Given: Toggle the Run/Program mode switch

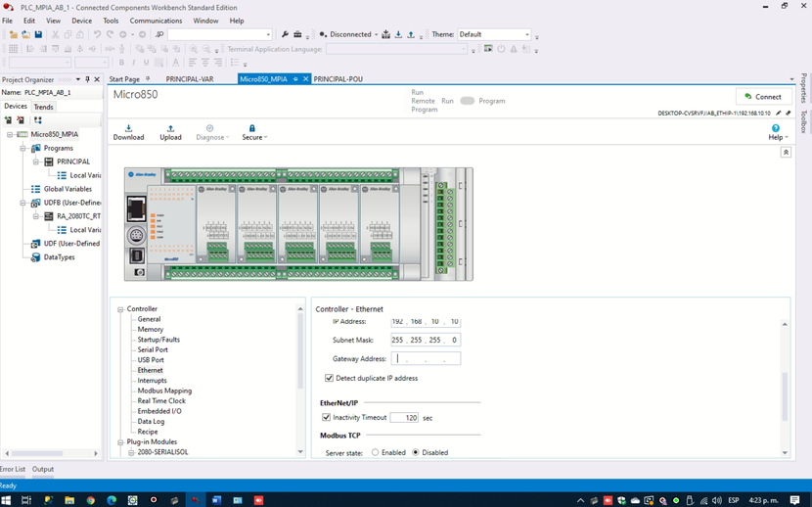Looking at the screenshot, I should (x=467, y=101).
